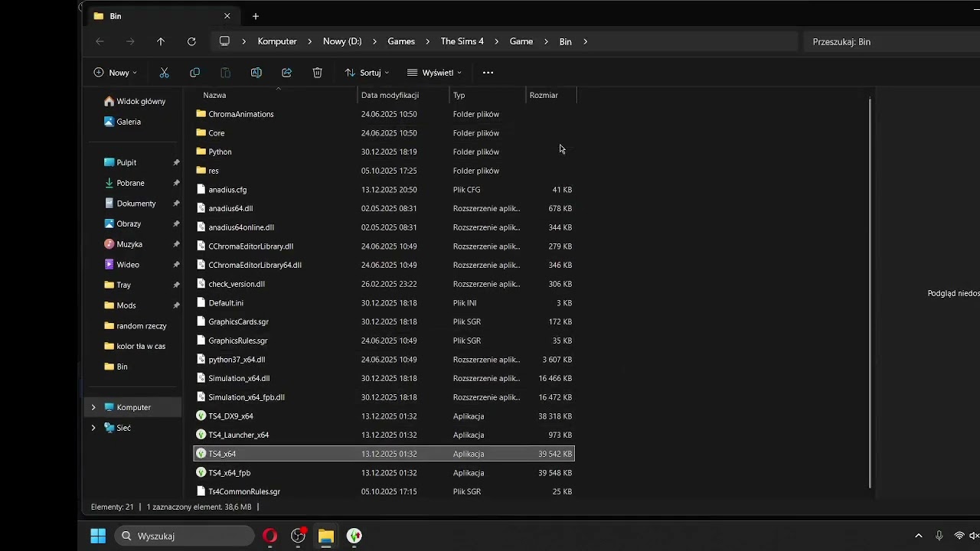Close the Bin tab
980x551 pixels.
[x=227, y=16]
